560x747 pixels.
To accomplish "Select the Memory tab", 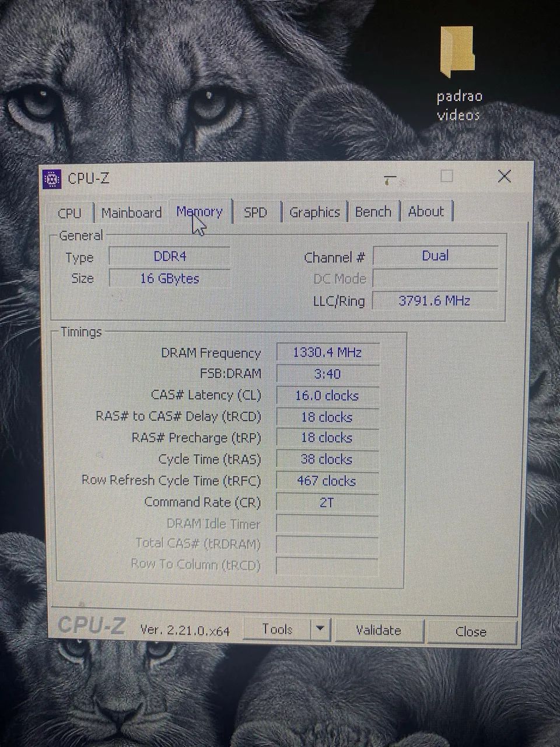I will pos(199,211).
